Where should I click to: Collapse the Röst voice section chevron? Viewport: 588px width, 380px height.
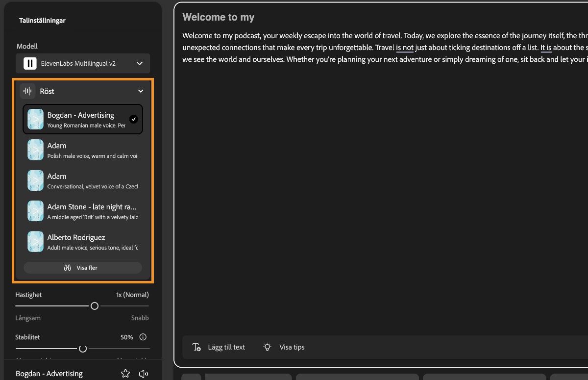pos(141,91)
